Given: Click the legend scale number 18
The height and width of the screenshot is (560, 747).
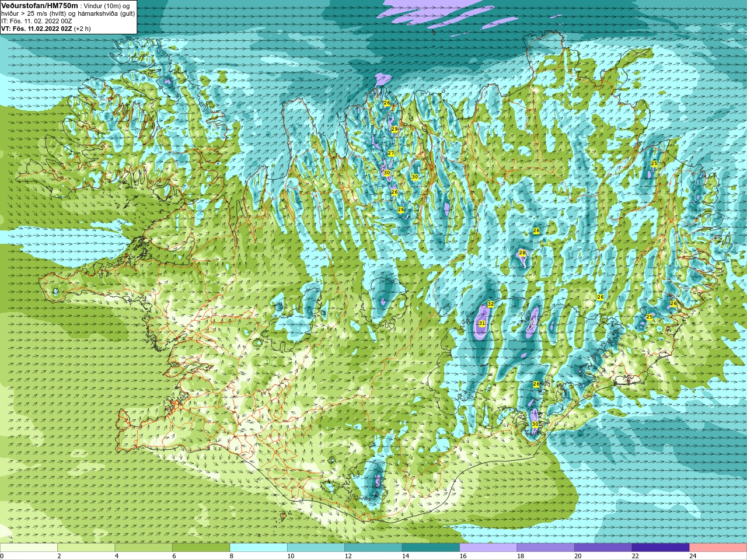Looking at the screenshot, I should point(521,556).
